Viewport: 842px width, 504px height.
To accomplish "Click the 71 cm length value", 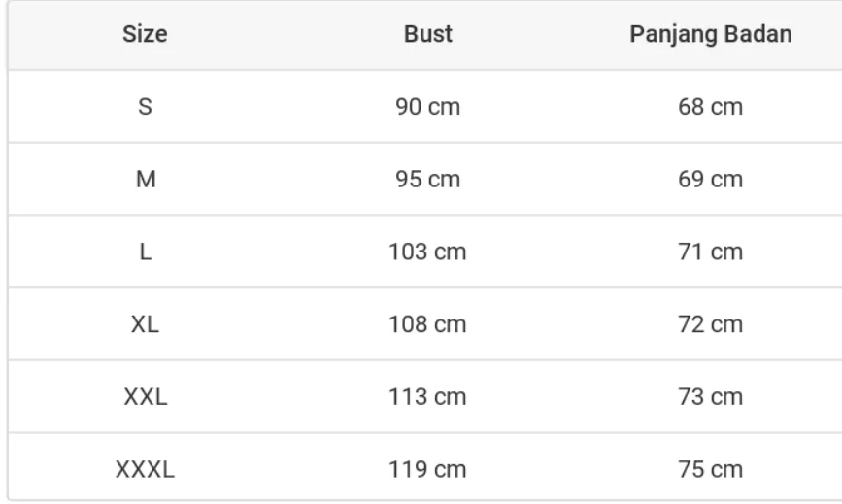I will tap(710, 252).
